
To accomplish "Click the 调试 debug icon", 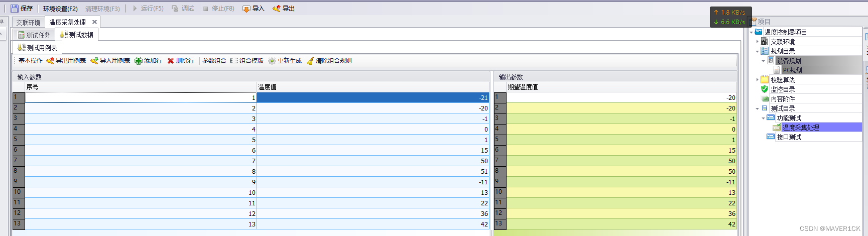I will [175, 9].
